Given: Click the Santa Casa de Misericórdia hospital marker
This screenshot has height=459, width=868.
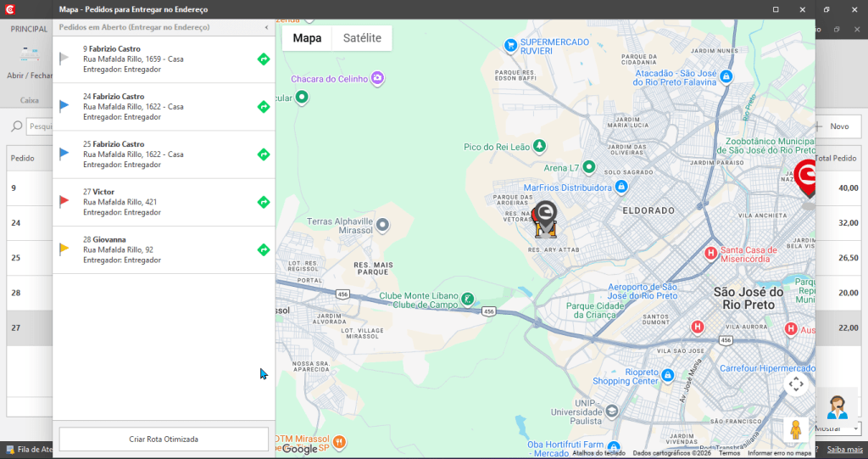Looking at the screenshot, I should [711, 254].
